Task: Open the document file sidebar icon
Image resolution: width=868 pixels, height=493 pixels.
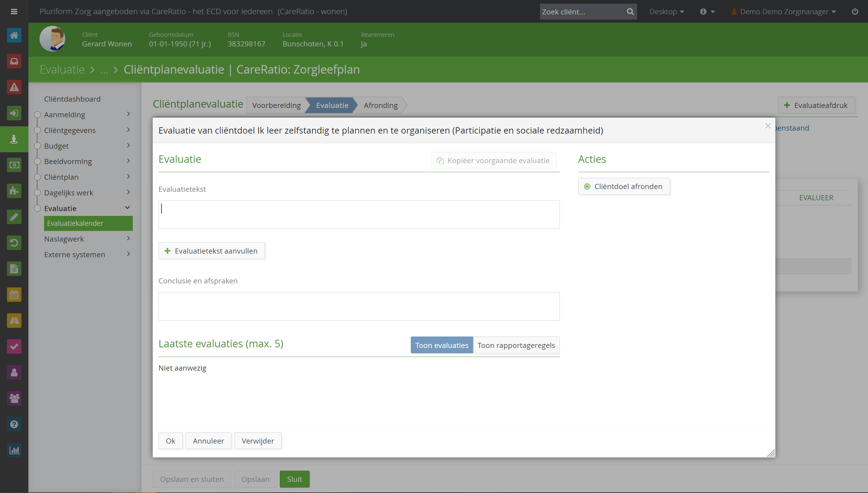Action: click(x=14, y=269)
